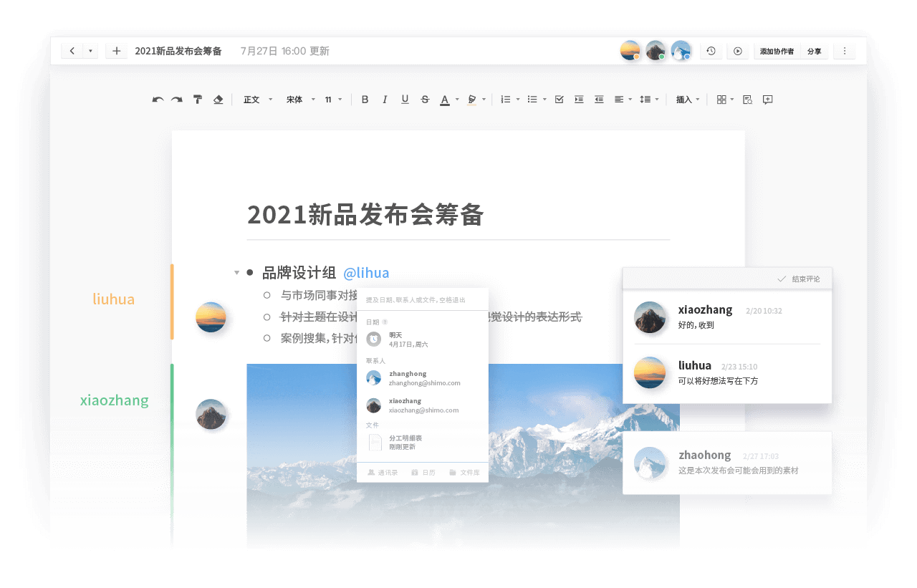Viewport: 917px width, 588px height.
Task: Click 结束评论 to end the comment
Action: (x=799, y=279)
